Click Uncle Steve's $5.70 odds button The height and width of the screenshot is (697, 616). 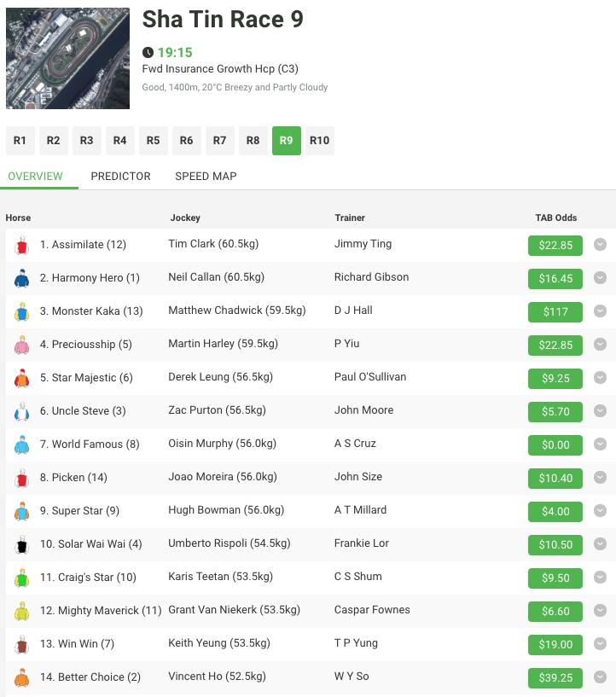click(x=555, y=412)
